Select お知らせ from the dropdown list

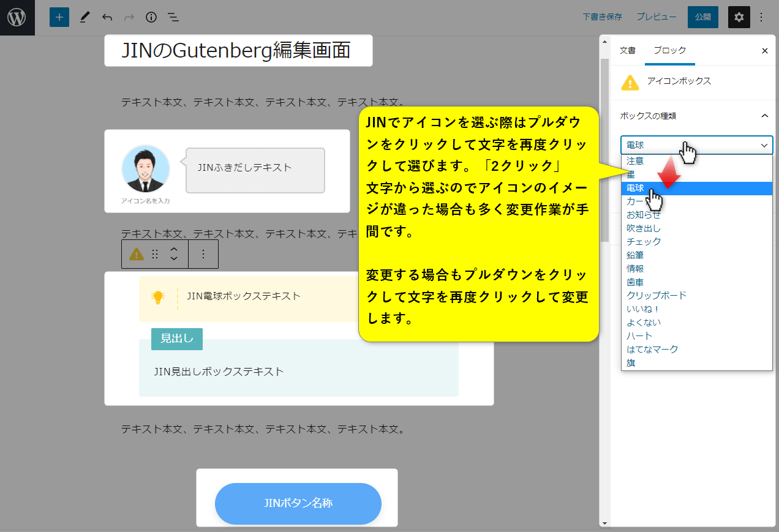click(697, 215)
